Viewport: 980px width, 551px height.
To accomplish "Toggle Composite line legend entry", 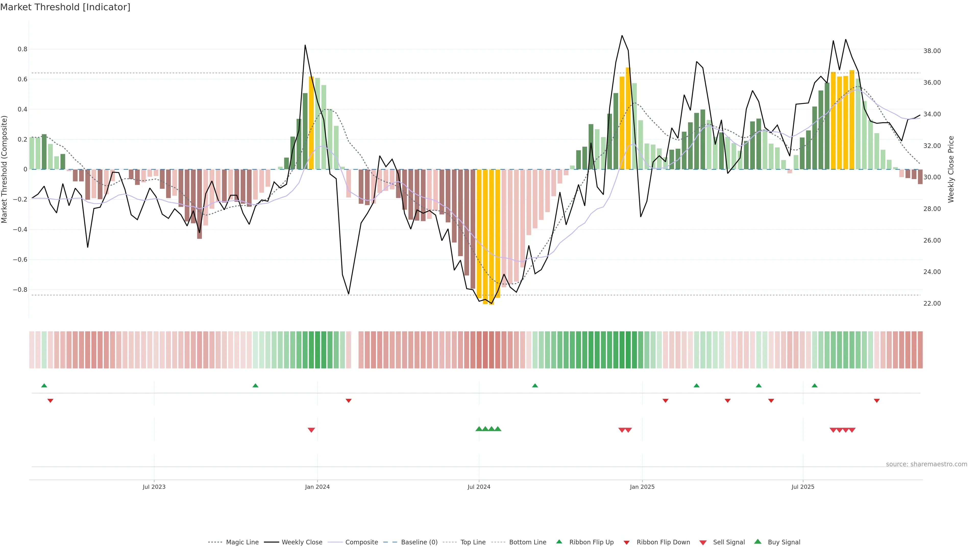I will click(361, 542).
